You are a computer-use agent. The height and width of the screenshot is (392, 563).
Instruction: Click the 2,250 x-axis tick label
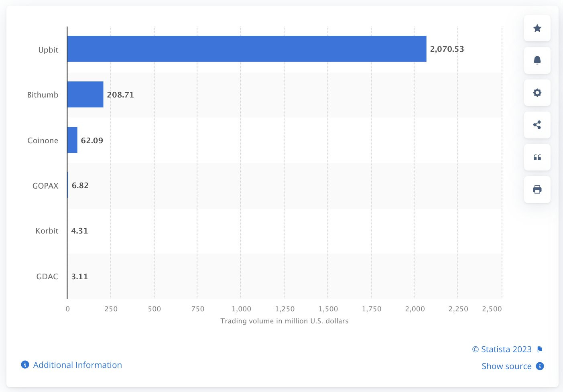(458, 309)
